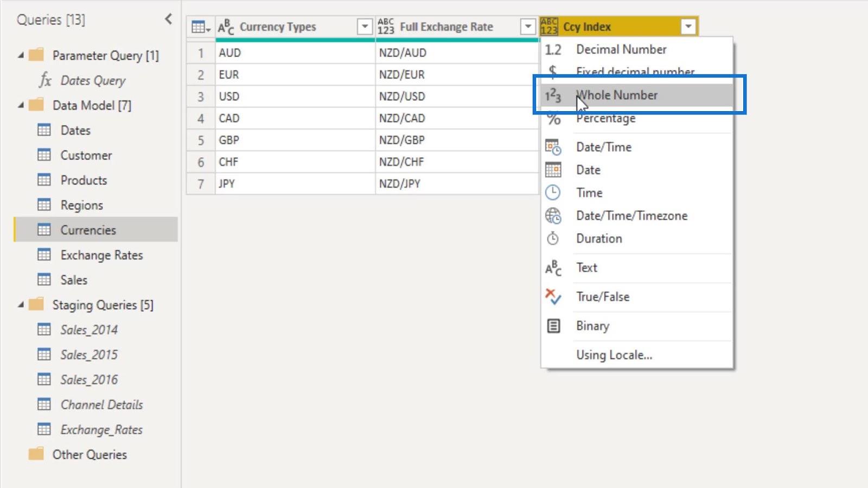Click the Currency Types ABC type icon

[226, 27]
